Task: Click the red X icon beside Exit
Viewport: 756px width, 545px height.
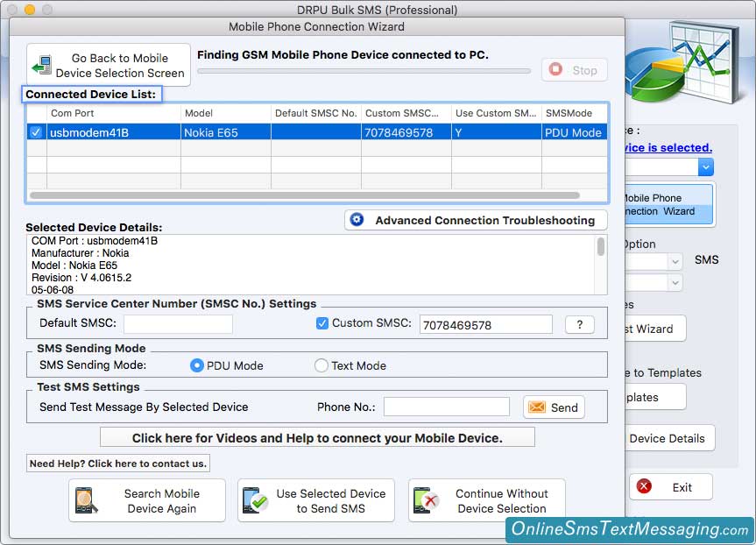Action: point(644,486)
